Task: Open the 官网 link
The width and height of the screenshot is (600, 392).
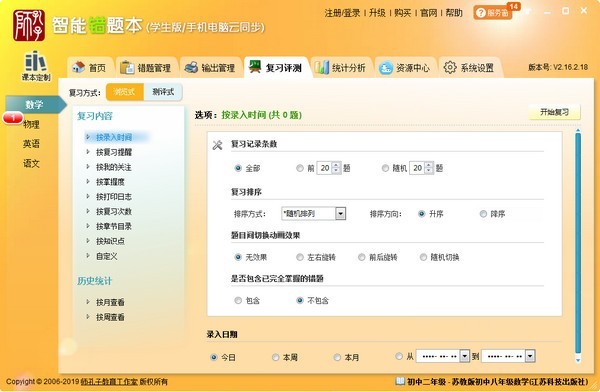Action: (x=429, y=13)
